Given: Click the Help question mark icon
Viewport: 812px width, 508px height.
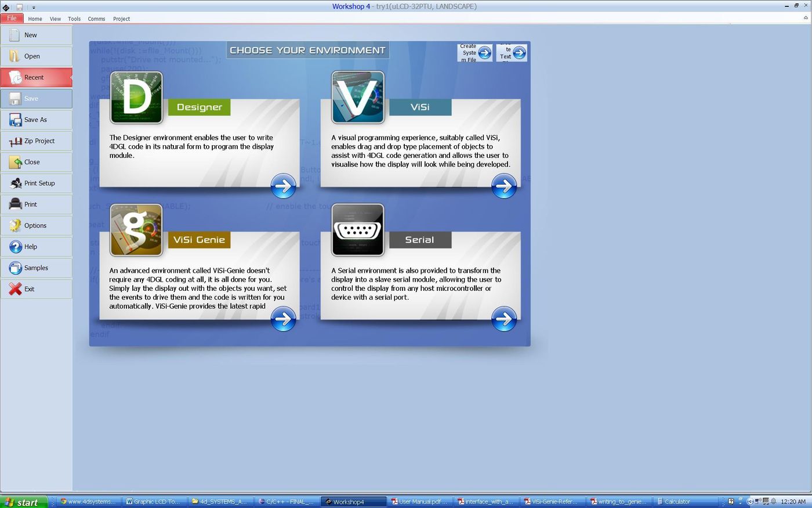Looking at the screenshot, I should pos(15,247).
